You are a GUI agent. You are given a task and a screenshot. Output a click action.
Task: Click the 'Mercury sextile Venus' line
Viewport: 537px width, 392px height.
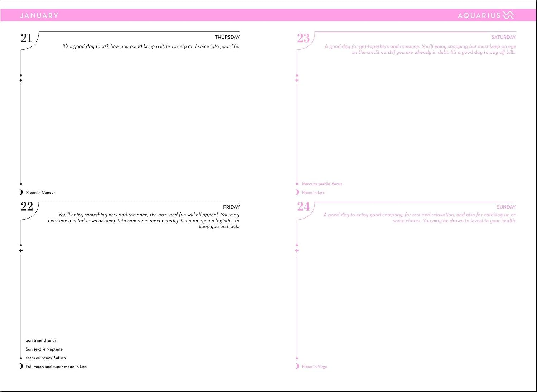[x=322, y=184]
